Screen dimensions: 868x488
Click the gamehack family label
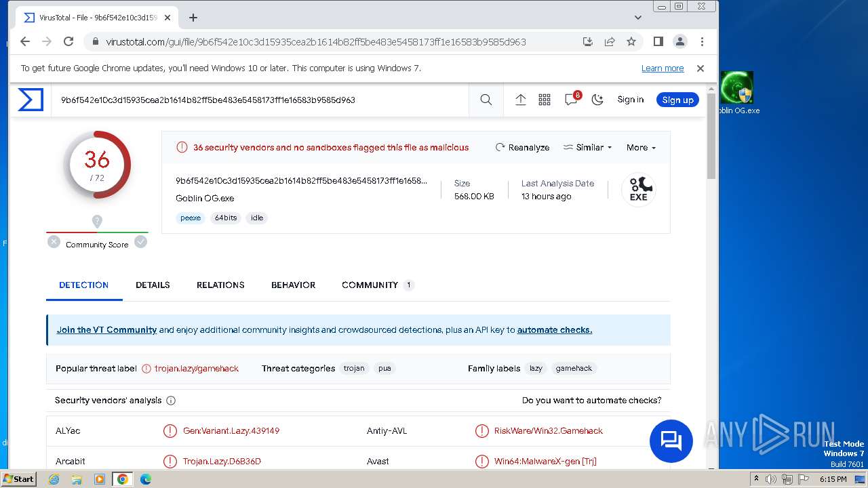click(x=574, y=368)
